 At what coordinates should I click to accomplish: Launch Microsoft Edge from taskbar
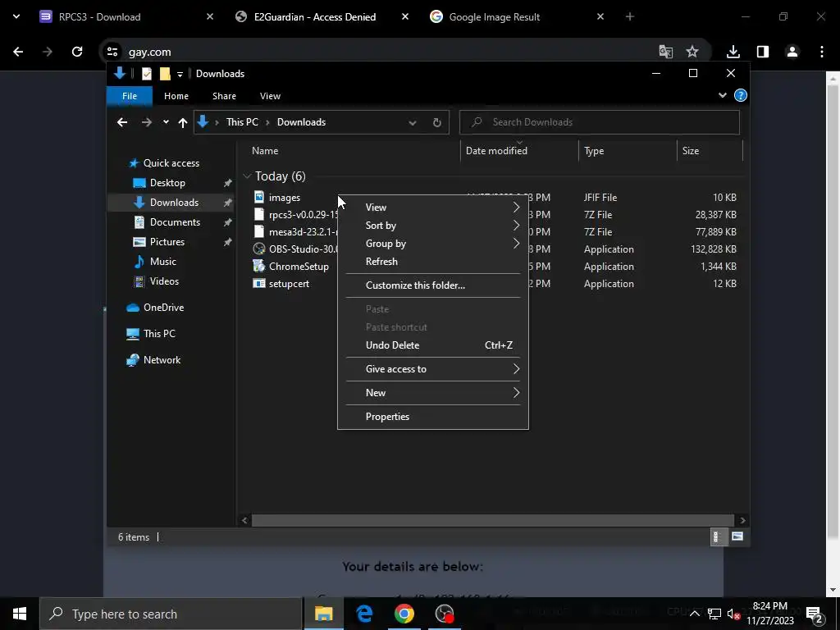[364, 614]
